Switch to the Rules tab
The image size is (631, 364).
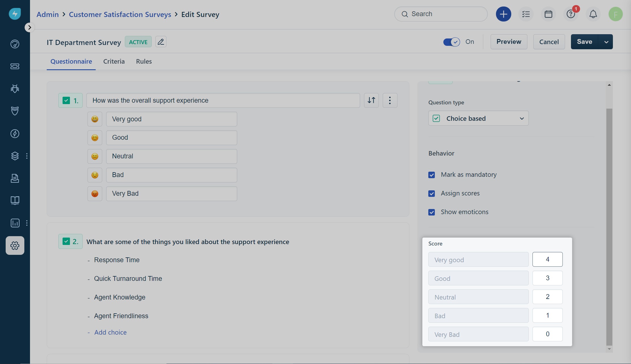tap(144, 61)
